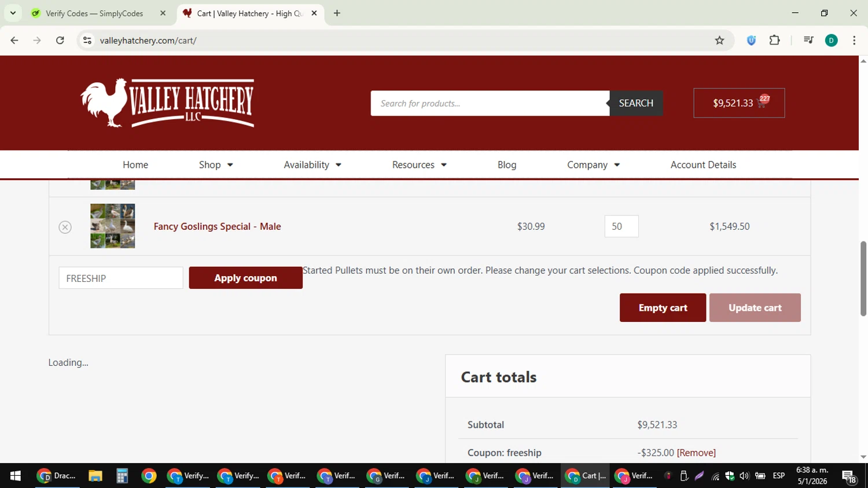Viewport: 868px width, 488px height.
Task: Open the Blog menu item
Action: click(x=507, y=165)
